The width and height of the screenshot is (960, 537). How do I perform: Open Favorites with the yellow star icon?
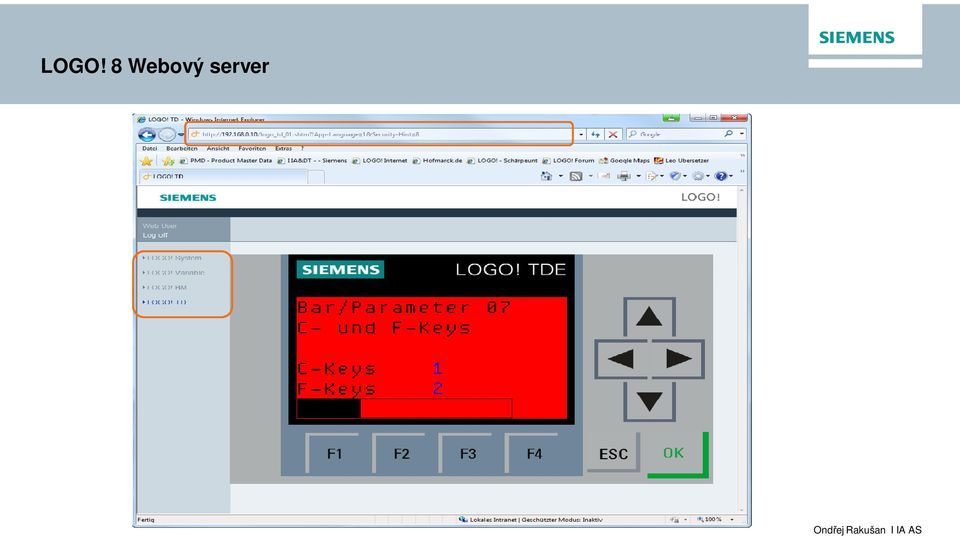coord(146,161)
